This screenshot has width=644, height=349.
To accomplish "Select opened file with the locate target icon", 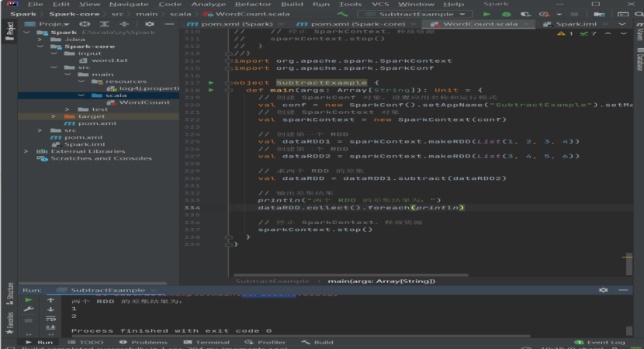I will pos(85,24).
